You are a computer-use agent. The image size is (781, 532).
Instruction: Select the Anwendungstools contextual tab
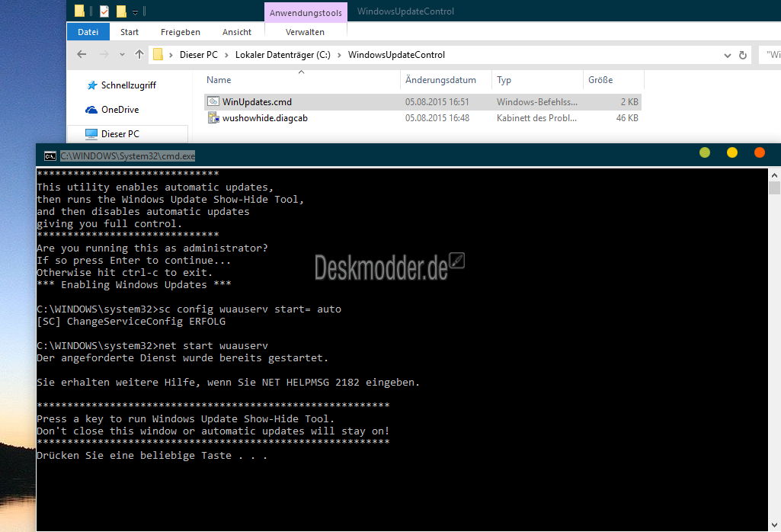coord(306,12)
